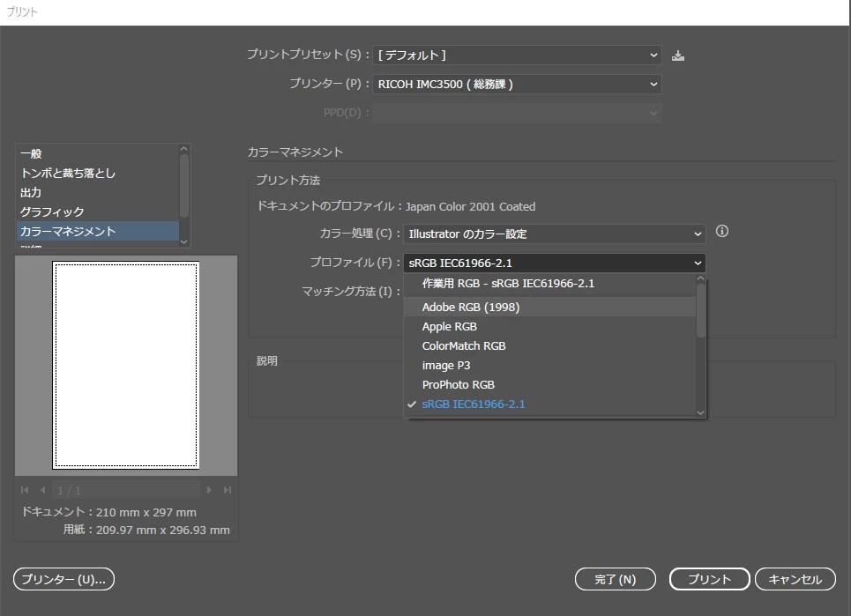Choose ProPhoto RGB profile
The height and width of the screenshot is (616, 851).
[x=549, y=385]
